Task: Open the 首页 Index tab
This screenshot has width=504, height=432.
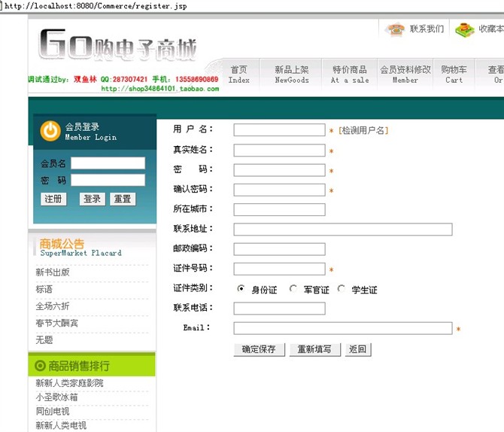Action: (x=239, y=75)
